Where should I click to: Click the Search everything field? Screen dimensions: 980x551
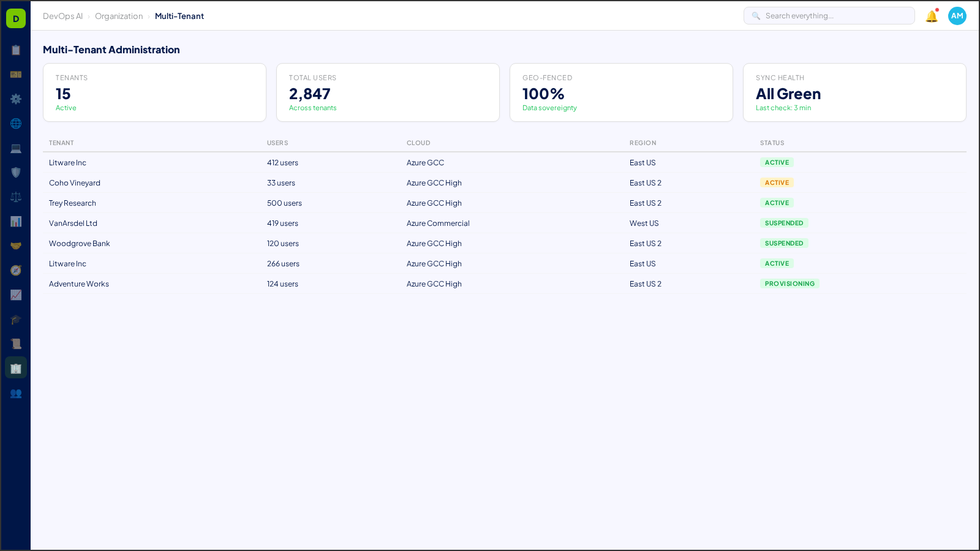click(x=829, y=15)
